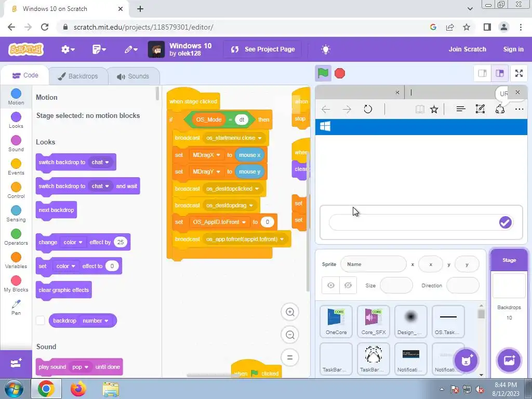Open the File menu icon dropdown
The height and width of the screenshot is (399, 532).
coord(99,49)
